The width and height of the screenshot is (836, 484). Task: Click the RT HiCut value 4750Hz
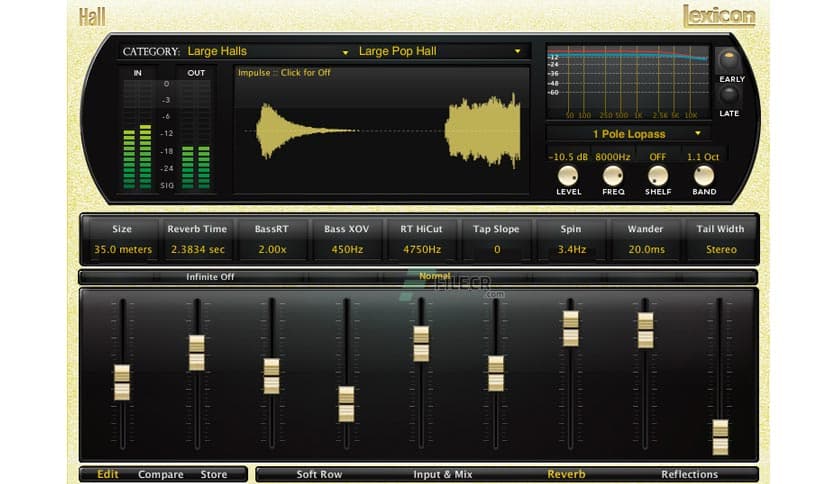point(422,249)
